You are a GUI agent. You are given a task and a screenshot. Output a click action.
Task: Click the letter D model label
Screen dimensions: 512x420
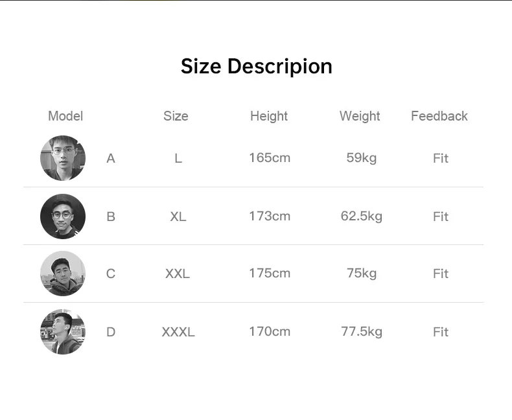pos(111,332)
